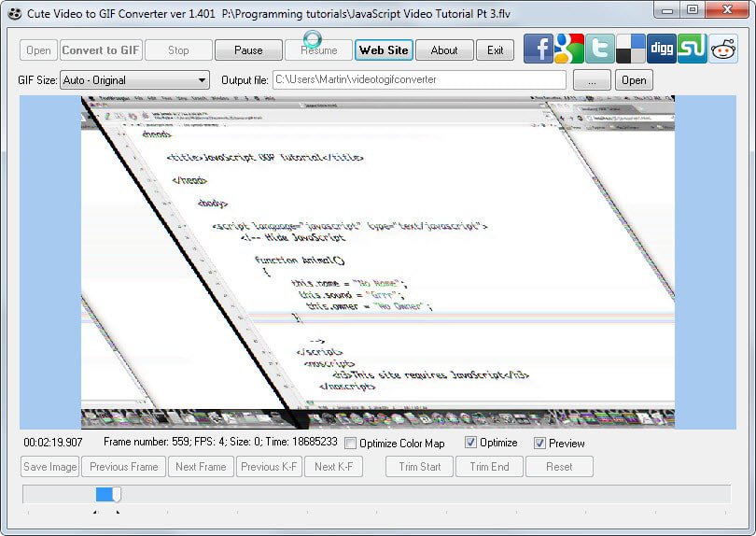
Task: Jump to Previous K-F
Action: [269, 467]
